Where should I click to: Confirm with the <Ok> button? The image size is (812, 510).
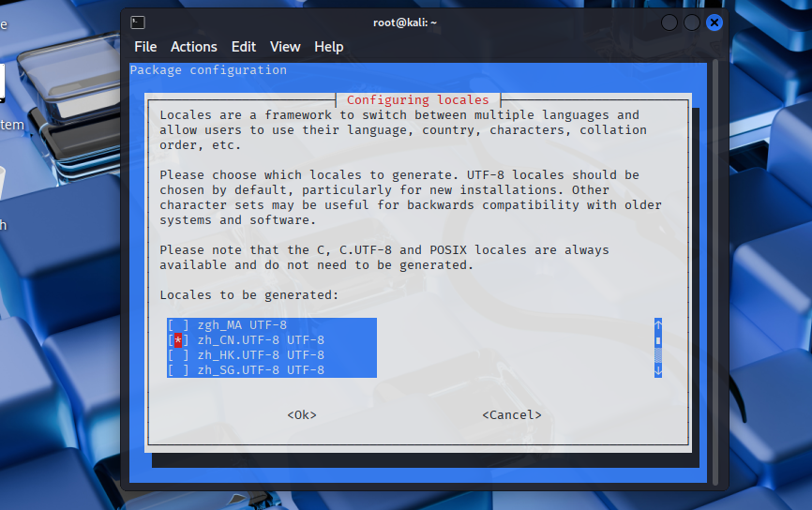tap(302, 414)
